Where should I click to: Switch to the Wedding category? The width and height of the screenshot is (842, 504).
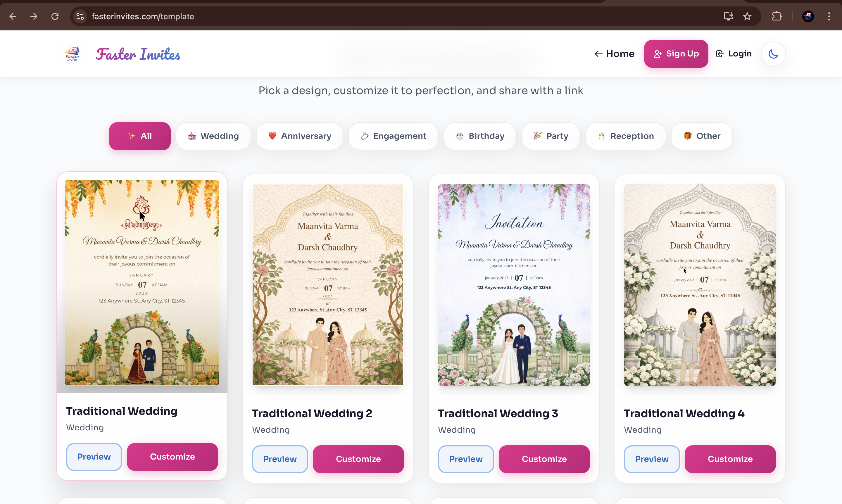point(213,136)
